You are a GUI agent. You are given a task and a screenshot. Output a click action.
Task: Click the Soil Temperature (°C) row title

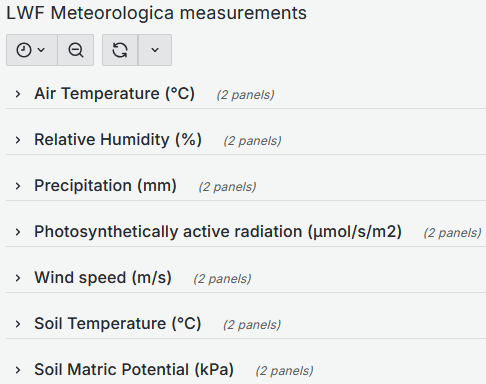pos(118,323)
